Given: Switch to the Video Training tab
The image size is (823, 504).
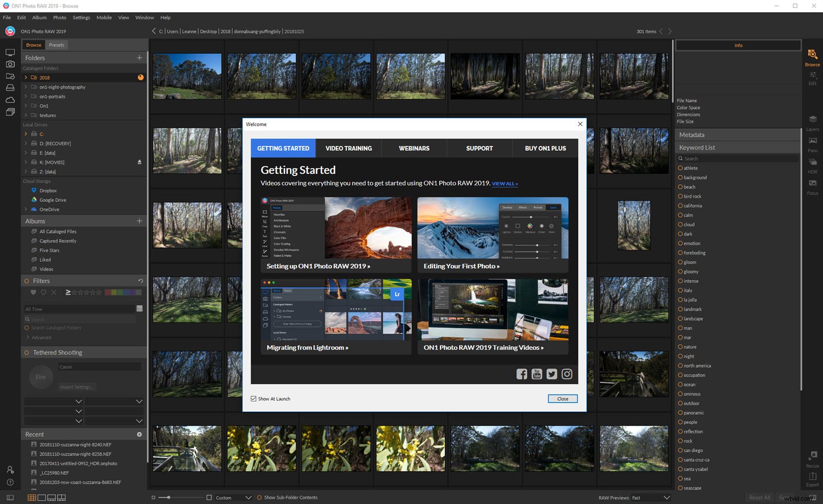Looking at the screenshot, I should [348, 148].
